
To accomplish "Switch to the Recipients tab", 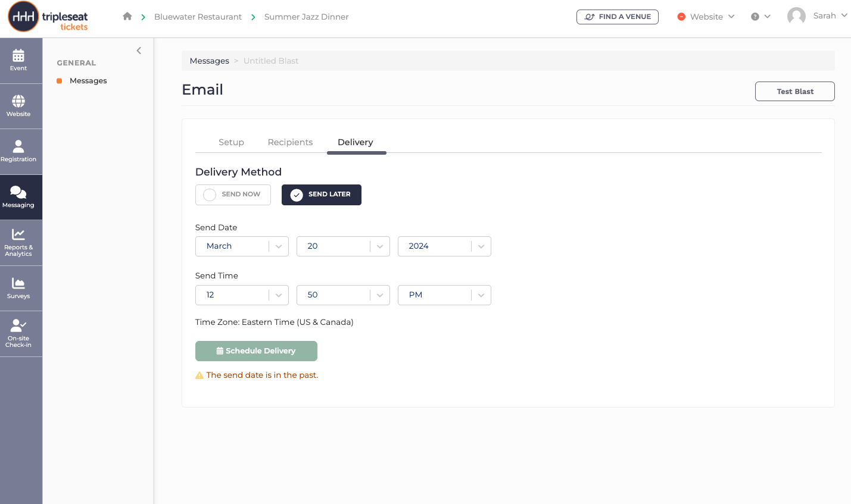I will (x=290, y=142).
